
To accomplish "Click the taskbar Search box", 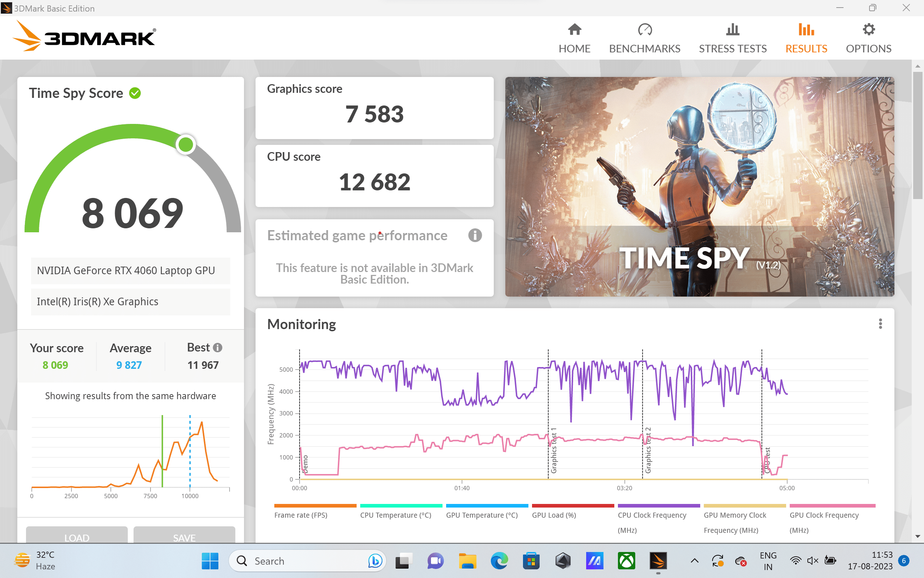I will coord(308,561).
